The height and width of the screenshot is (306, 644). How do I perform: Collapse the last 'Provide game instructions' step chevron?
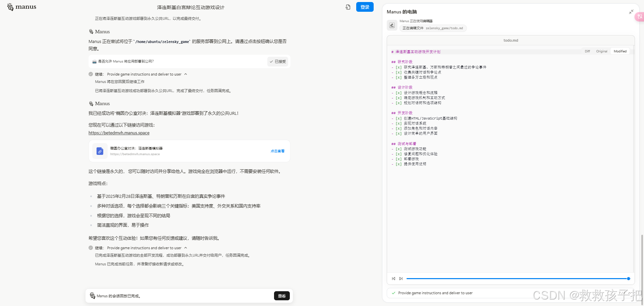[x=185, y=248]
